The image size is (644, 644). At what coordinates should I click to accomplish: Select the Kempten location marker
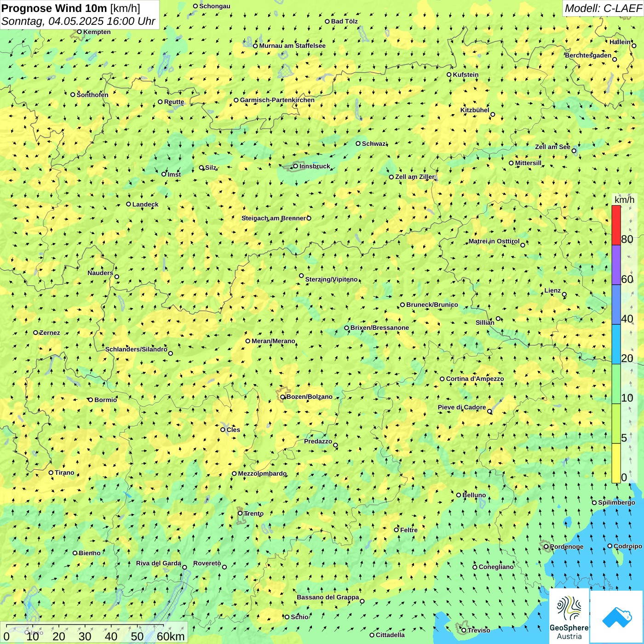(79, 32)
